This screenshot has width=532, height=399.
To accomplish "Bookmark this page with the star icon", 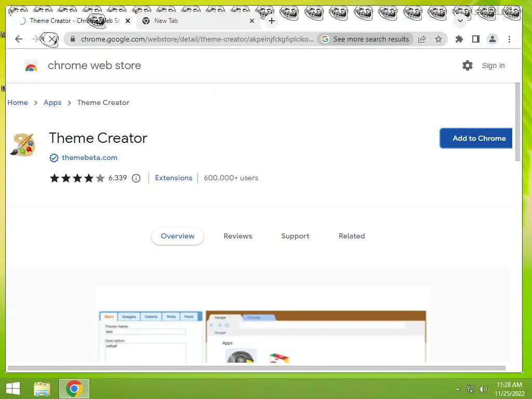I will (438, 39).
